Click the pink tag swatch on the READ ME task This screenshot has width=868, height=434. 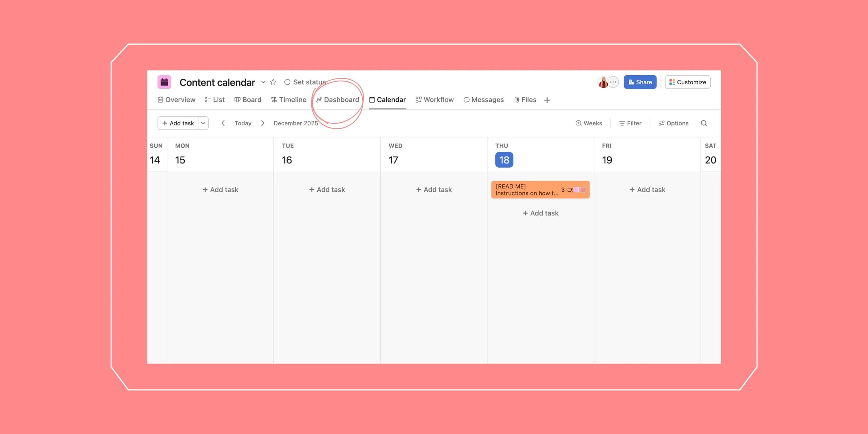click(576, 190)
